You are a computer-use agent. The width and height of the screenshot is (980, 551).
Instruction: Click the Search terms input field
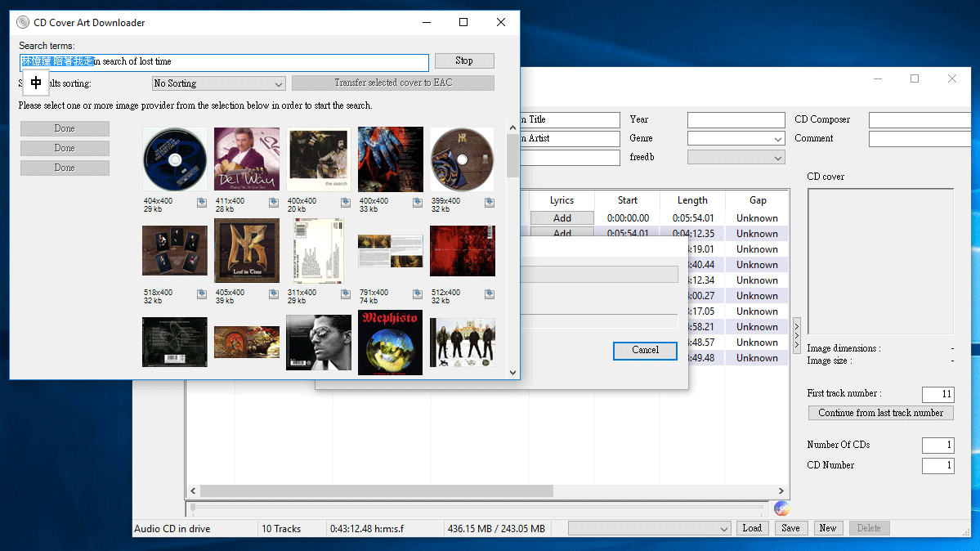tap(225, 62)
